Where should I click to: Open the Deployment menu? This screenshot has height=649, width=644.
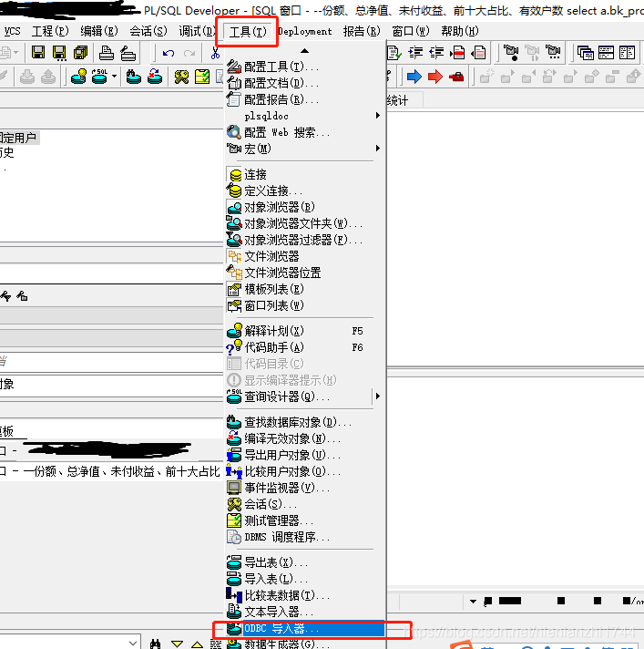click(305, 31)
